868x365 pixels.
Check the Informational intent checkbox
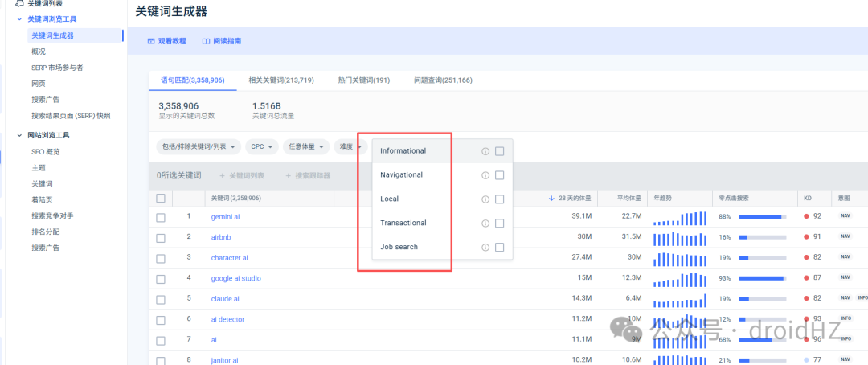coord(499,151)
